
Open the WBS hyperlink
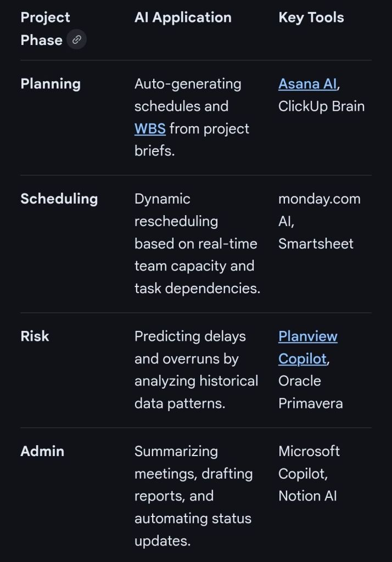pos(150,129)
